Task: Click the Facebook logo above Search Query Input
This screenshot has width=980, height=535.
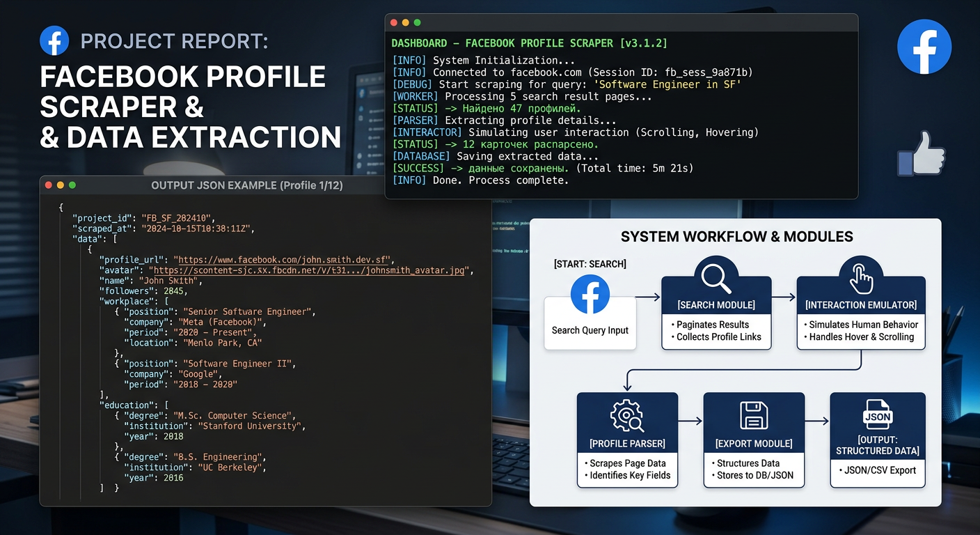Action: pos(590,294)
